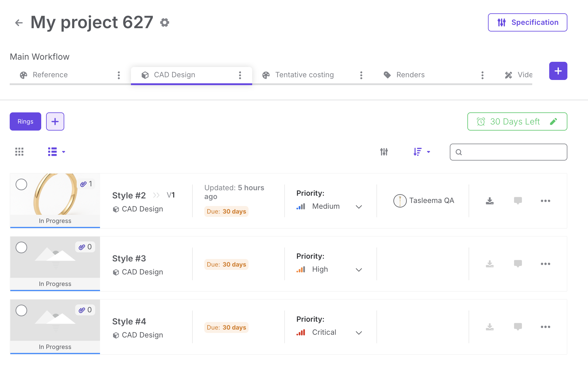Open comments for Style #3
588x372 pixels.
[518, 264]
